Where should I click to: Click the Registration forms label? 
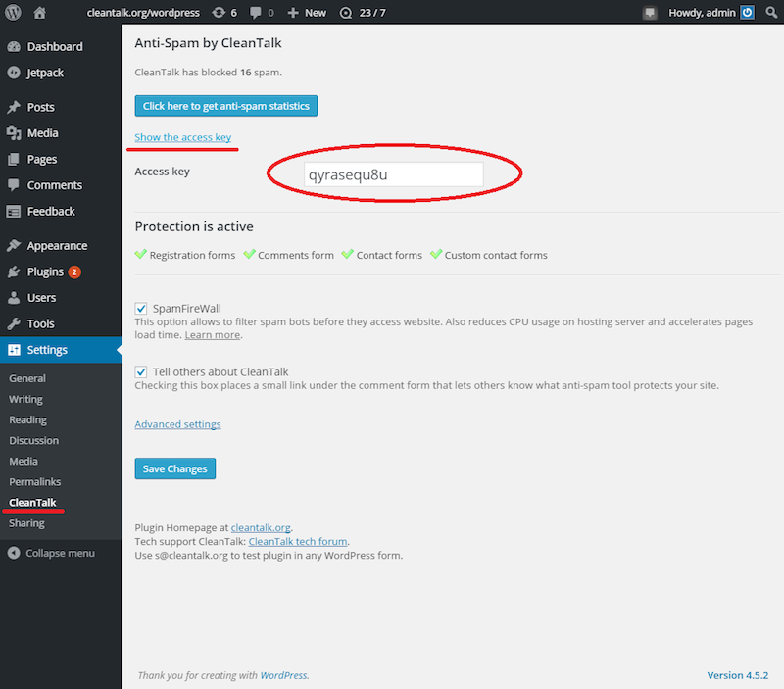pyautogui.click(x=192, y=255)
